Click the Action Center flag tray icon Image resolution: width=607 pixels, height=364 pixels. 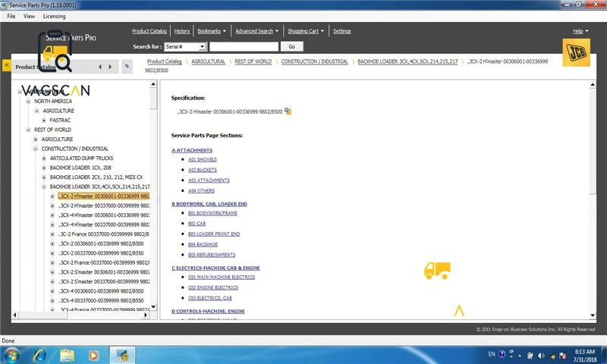[562, 356]
